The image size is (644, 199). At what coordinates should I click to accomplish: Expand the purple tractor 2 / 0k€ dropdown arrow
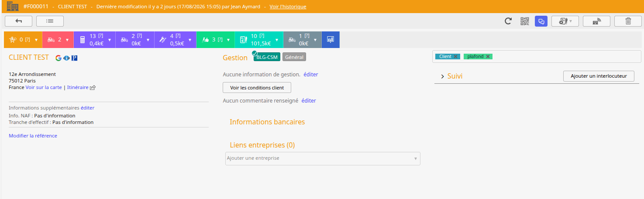pos(148,40)
